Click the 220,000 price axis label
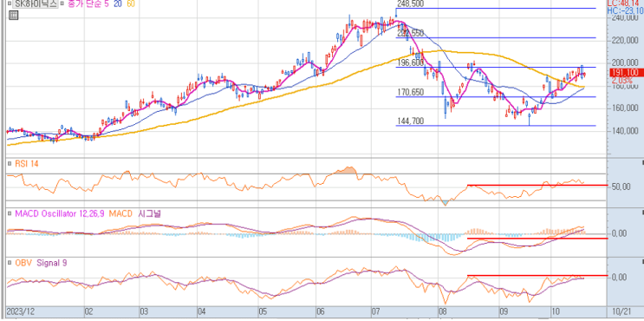The image size is (644, 321). [x=624, y=40]
